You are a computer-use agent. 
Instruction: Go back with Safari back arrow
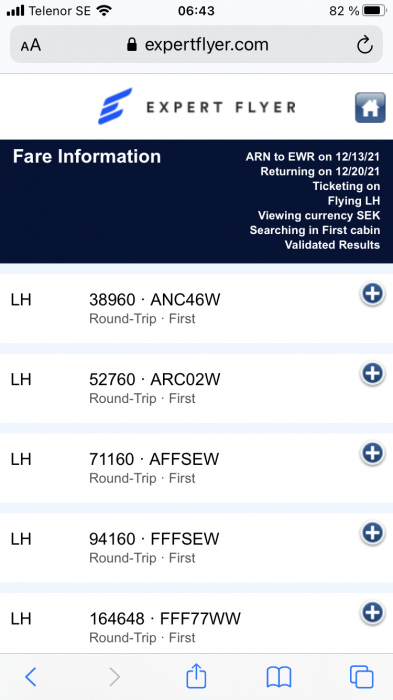(x=31, y=677)
